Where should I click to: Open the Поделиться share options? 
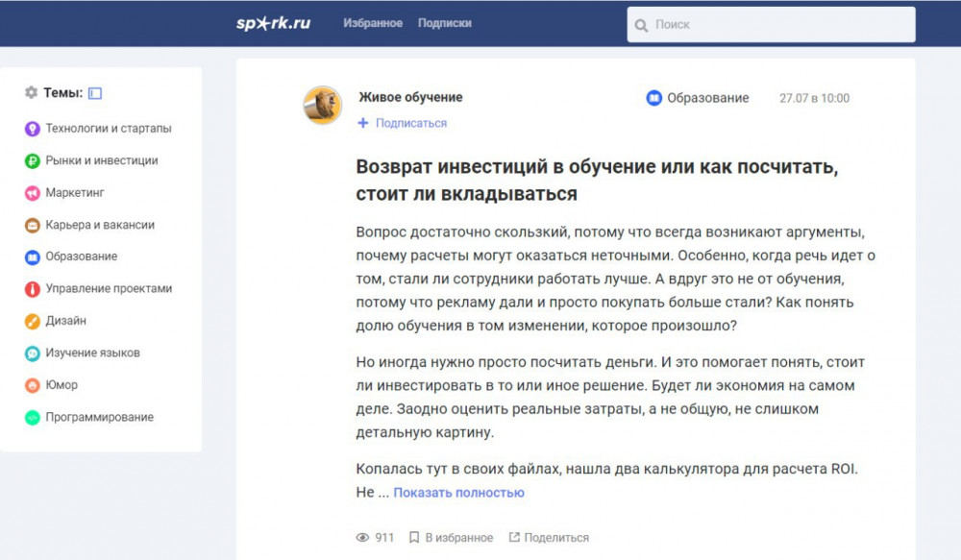[549, 538]
